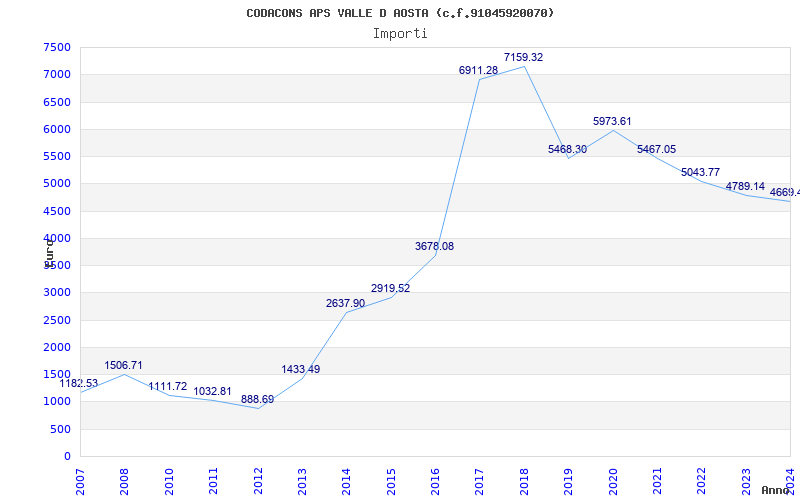
Task: Click x-axis year 2010
Action: pyautogui.click(x=169, y=481)
